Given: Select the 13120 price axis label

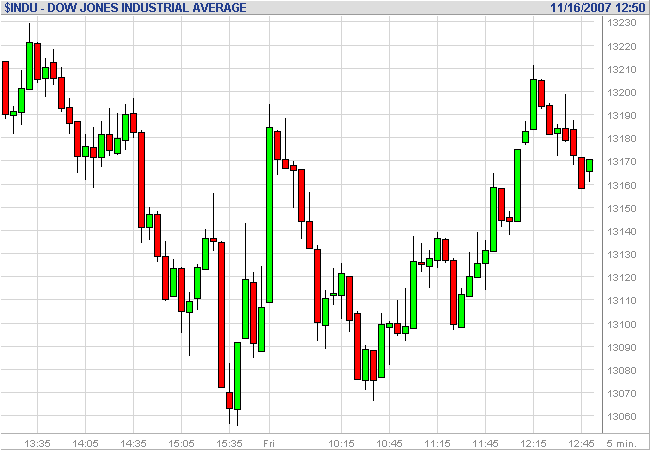Looking at the screenshot, I should click(x=621, y=277).
